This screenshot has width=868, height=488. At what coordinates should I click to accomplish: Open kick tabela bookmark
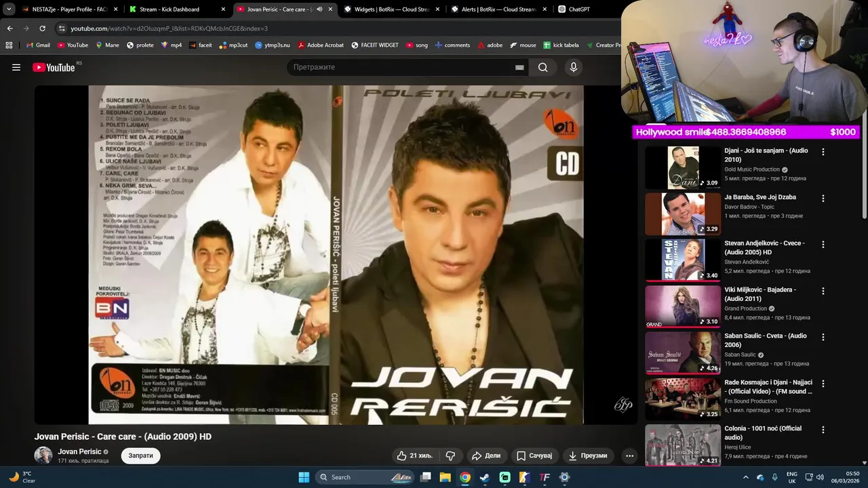pyautogui.click(x=561, y=45)
